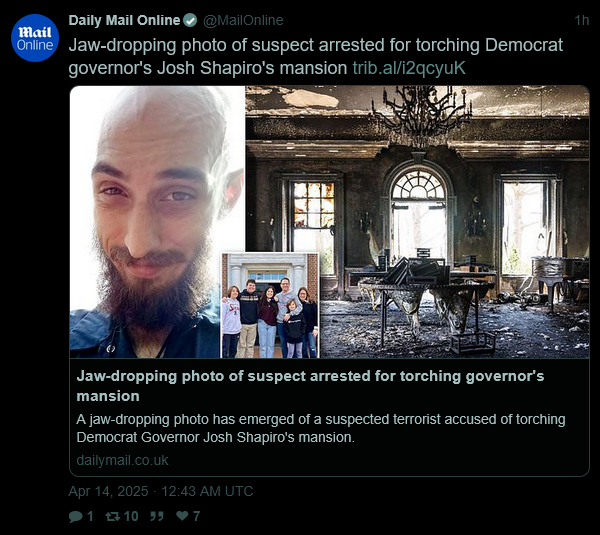Click the Mail Online profile avatar
This screenshot has height=535, width=600.
35,38
